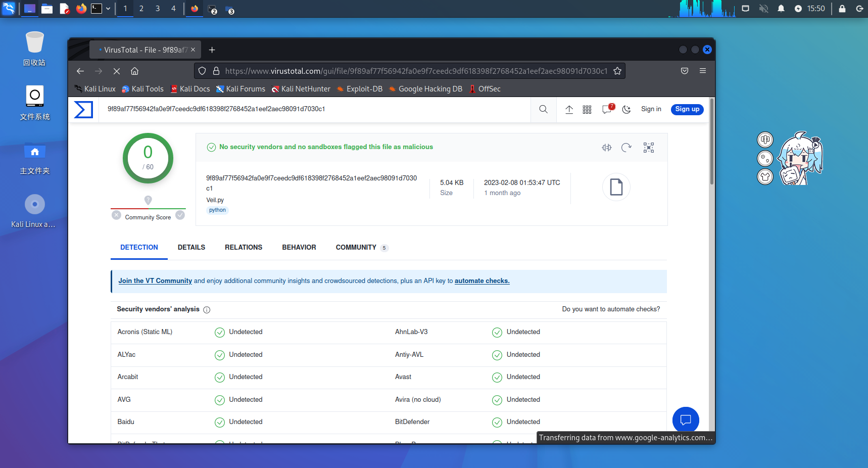Viewport: 868px width, 468px height.
Task: Click the graph view icon in summary bar
Action: tap(649, 148)
